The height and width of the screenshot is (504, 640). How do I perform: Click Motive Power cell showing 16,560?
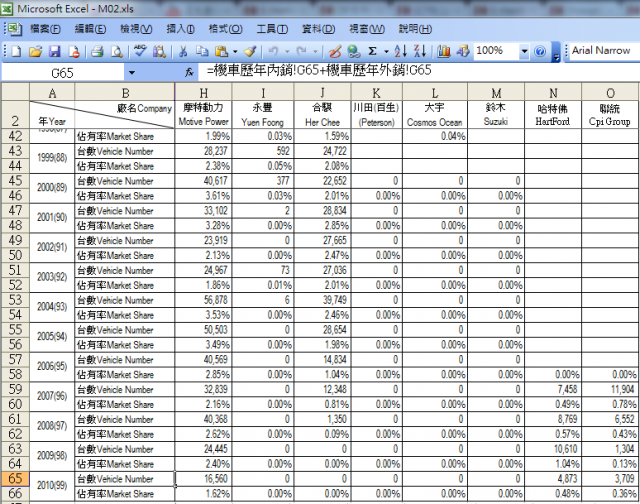click(x=203, y=479)
